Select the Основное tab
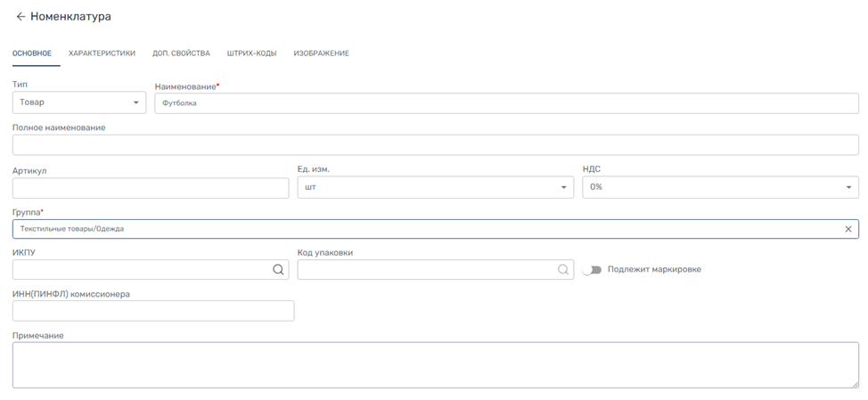 (32, 53)
